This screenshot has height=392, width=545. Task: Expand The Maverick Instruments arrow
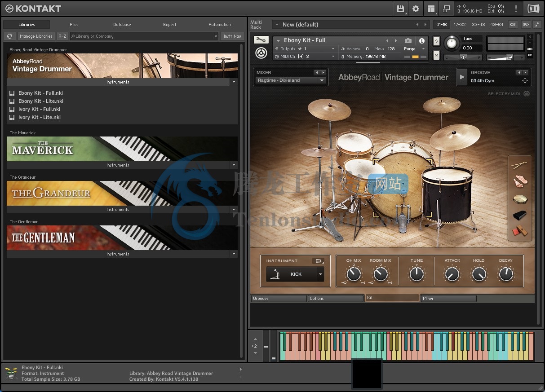coord(233,165)
